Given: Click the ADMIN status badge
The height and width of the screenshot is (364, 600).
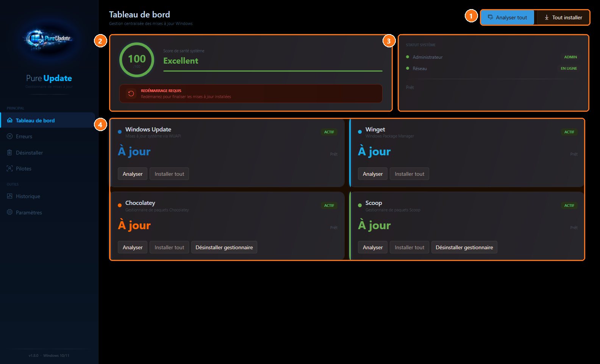Looking at the screenshot, I should coord(570,57).
